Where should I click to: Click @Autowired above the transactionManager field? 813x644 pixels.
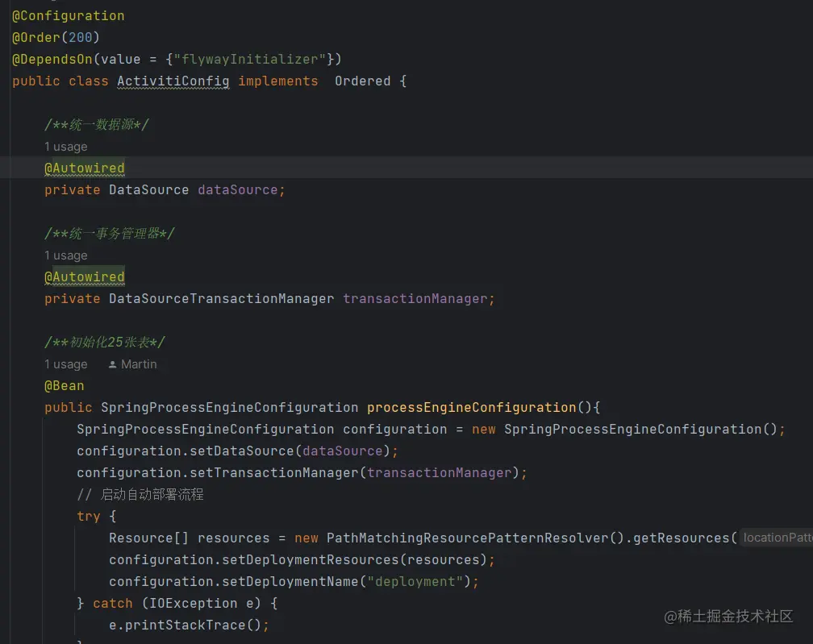tap(85, 277)
